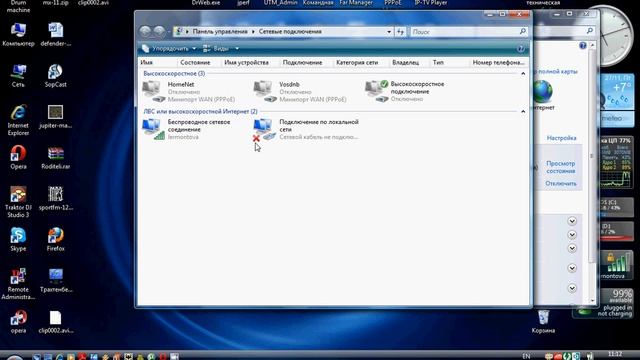Open the SopCast desktop shortcut

tap(56, 76)
